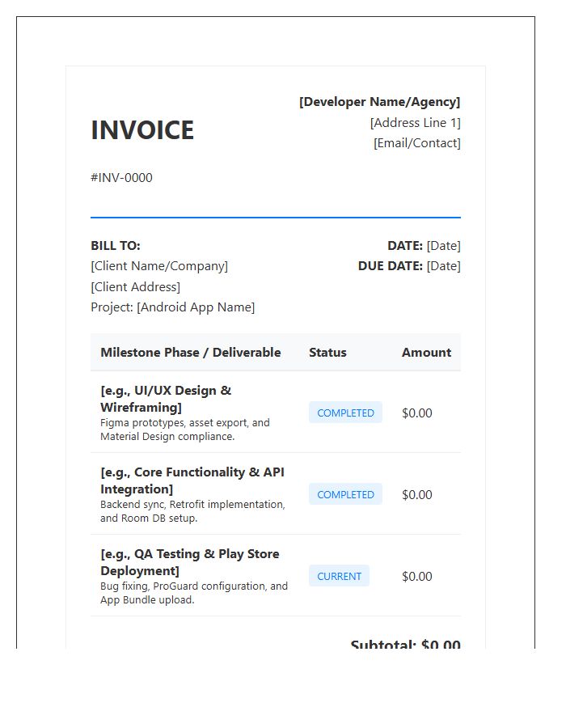Click the $0.00 amount for Core Functionality
The height and width of the screenshot is (728, 566).
[x=417, y=494]
